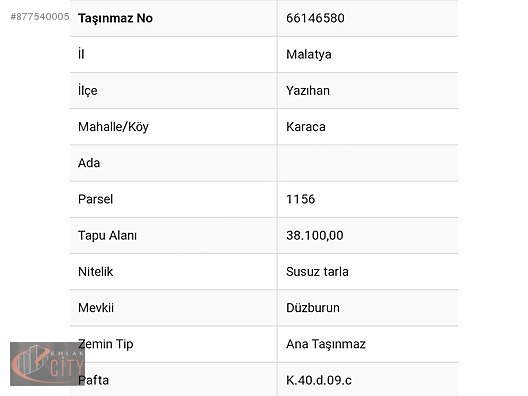Click the Susuz tarla value
Image resolution: width=528 pixels, height=396 pixels.
tap(317, 272)
